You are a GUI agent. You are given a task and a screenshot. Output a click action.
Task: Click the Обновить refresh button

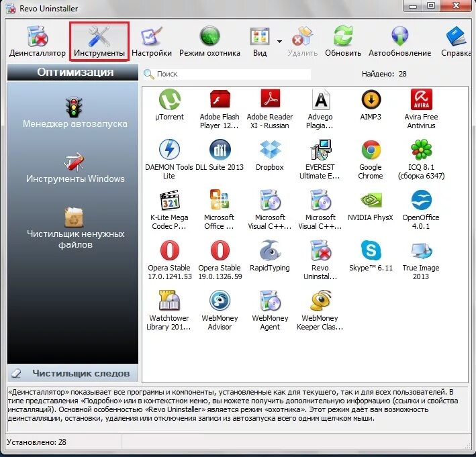point(343,42)
